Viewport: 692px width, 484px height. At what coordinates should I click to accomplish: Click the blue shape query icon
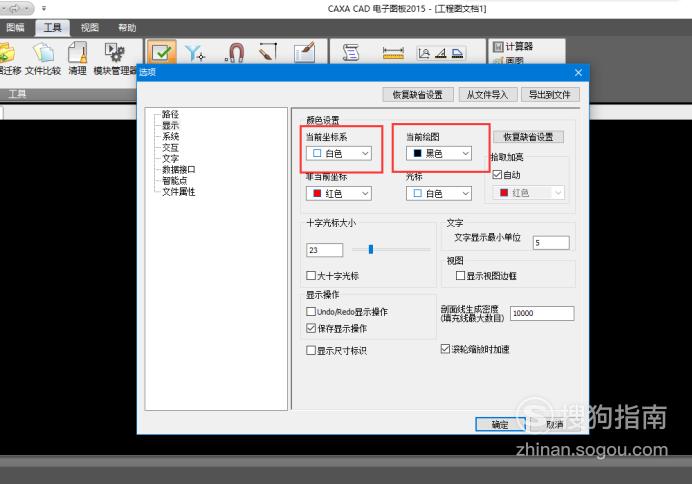pyautogui.click(x=458, y=53)
